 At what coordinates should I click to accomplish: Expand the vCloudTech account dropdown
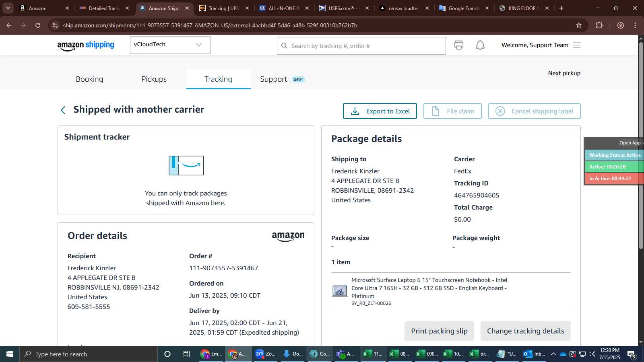[170, 45]
